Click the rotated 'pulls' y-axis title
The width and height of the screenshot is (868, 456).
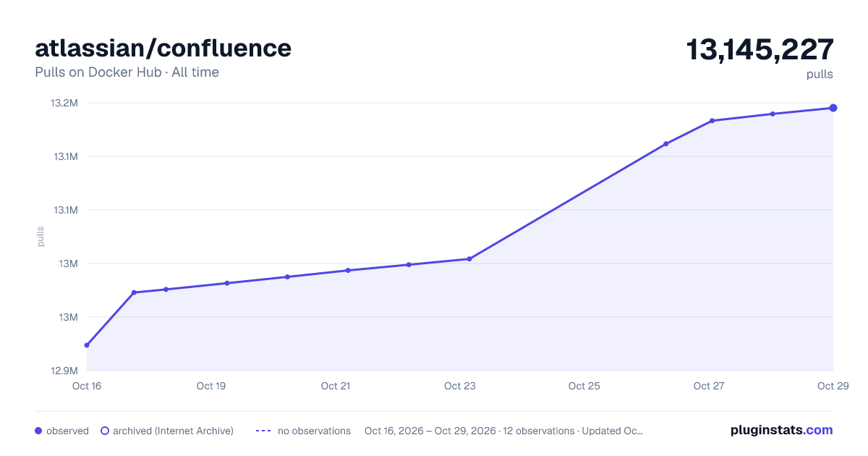[x=41, y=237]
